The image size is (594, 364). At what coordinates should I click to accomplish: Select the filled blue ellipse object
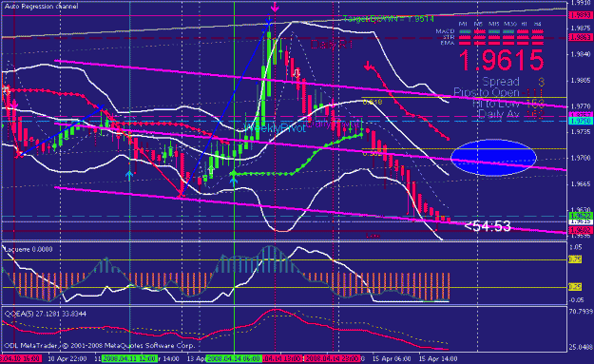click(x=493, y=157)
